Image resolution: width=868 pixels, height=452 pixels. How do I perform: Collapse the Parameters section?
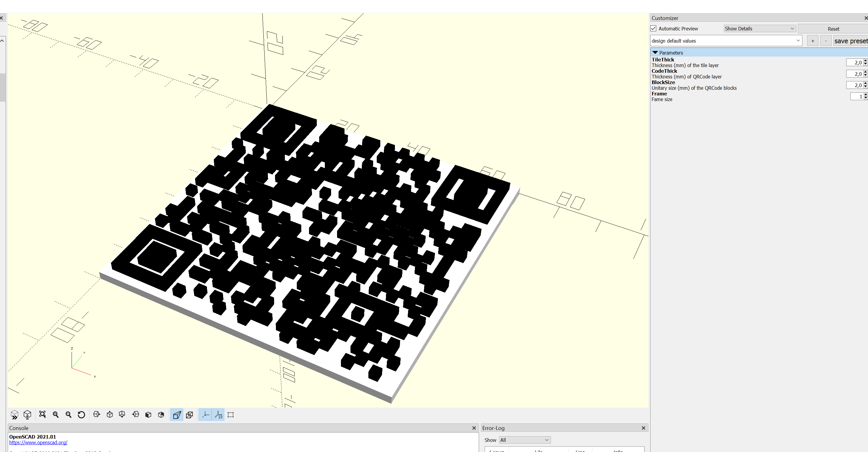pos(655,52)
